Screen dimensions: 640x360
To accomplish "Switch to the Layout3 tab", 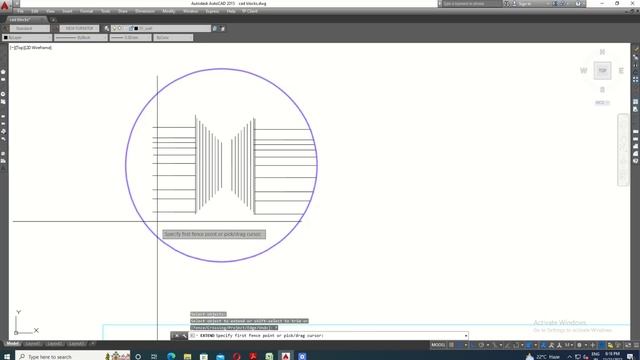I will click(76, 344).
